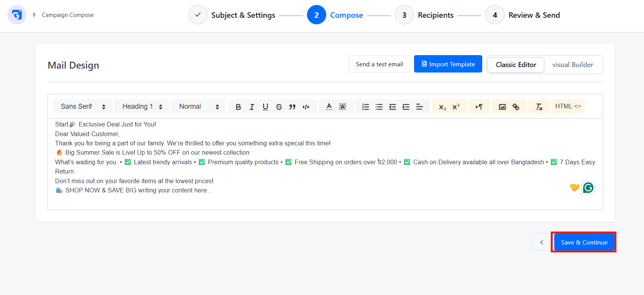Open the text color picker
The width and height of the screenshot is (644, 295).
(x=329, y=106)
